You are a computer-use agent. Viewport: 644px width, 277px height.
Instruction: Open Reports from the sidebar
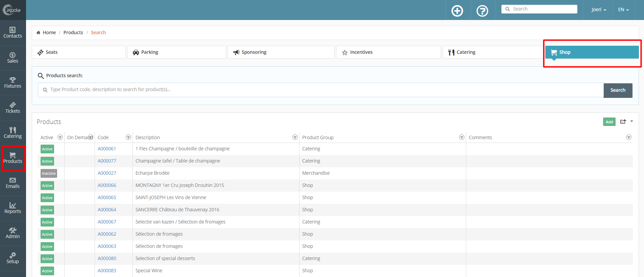[13, 208]
